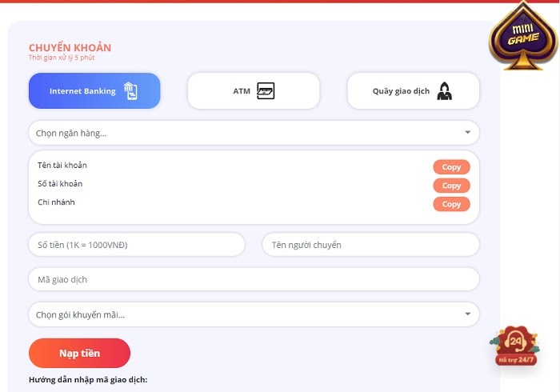Viewport: 560px width, 392px height.
Task: Click the Chuyển khoản heading
Action: [x=70, y=48]
